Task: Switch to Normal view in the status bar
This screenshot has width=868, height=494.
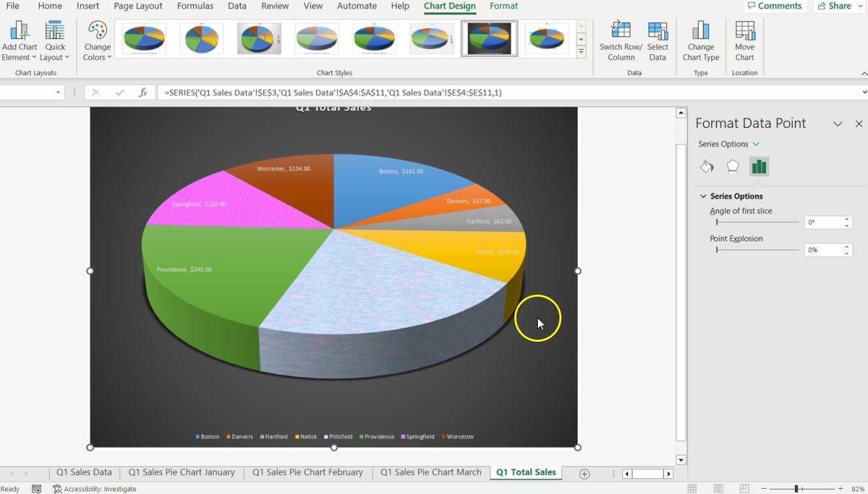Action: point(692,487)
